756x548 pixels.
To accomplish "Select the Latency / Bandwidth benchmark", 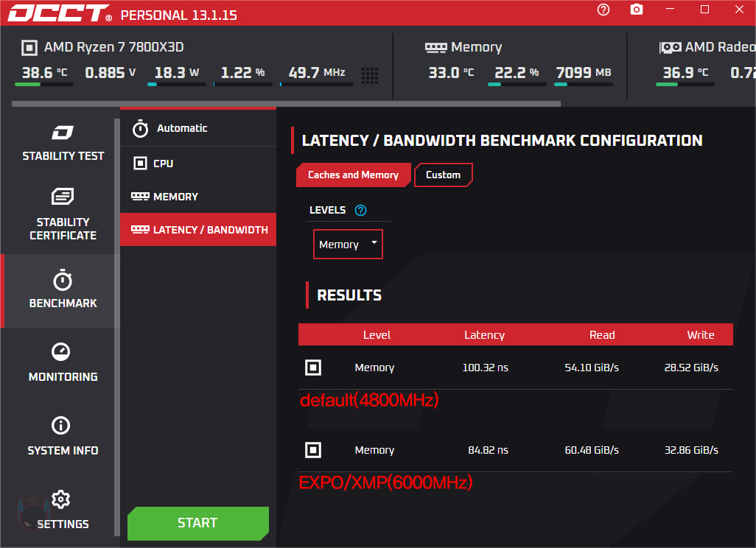I will (198, 229).
